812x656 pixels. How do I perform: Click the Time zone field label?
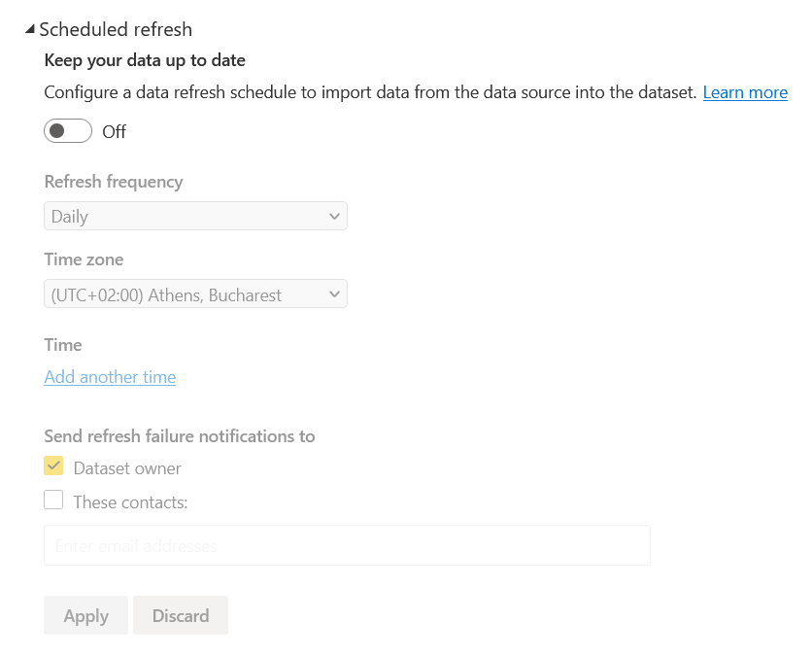click(84, 259)
